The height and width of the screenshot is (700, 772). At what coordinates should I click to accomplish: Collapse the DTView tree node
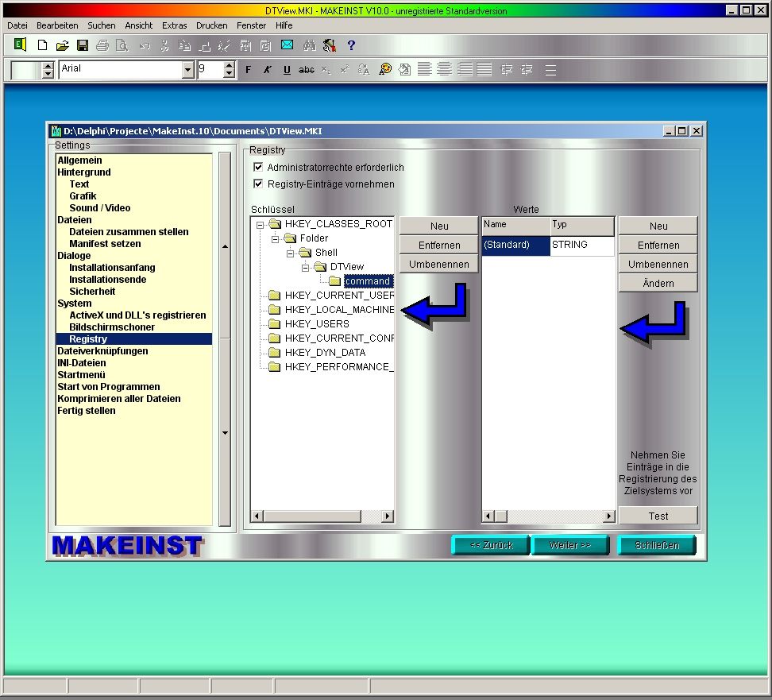[305, 268]
